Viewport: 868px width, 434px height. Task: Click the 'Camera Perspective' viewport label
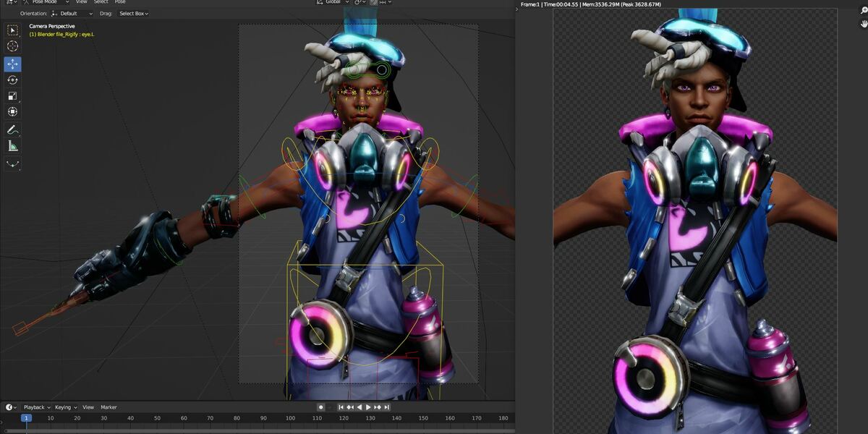[x=51, y=26]
